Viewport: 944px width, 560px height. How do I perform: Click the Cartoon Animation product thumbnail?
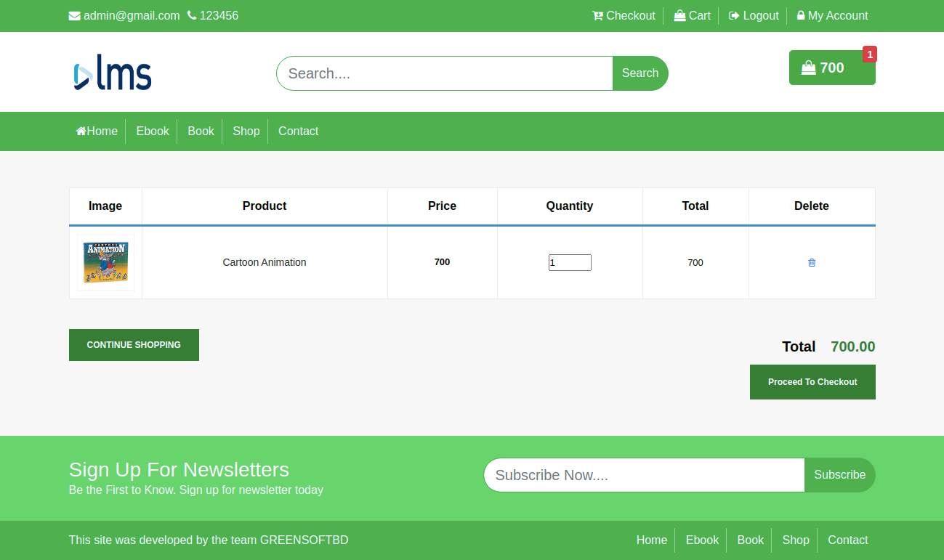tap(105, 261)
